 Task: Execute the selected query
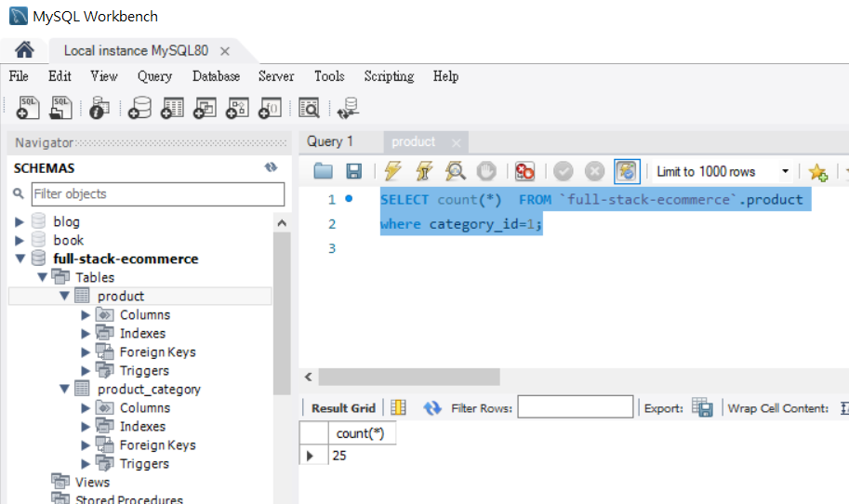[x=392, y=171]
